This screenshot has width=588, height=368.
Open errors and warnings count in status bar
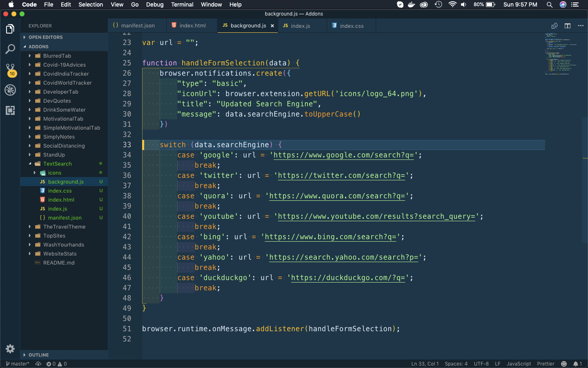57,364
